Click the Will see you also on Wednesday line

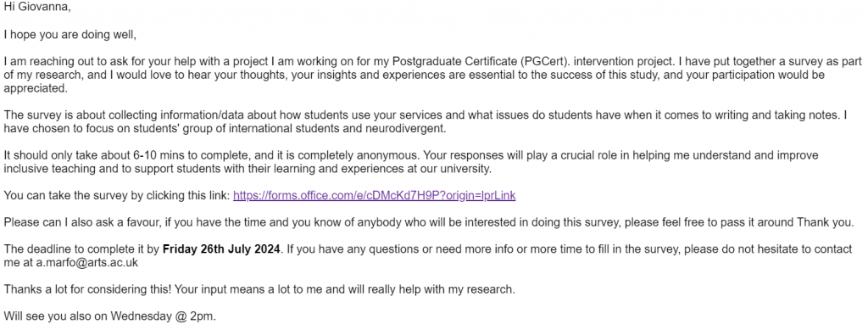click(109, 317)
